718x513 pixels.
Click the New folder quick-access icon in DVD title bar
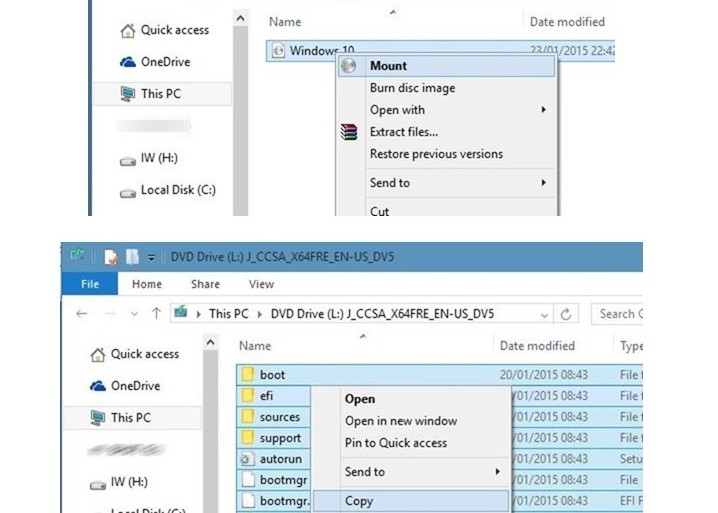point(132,256)
